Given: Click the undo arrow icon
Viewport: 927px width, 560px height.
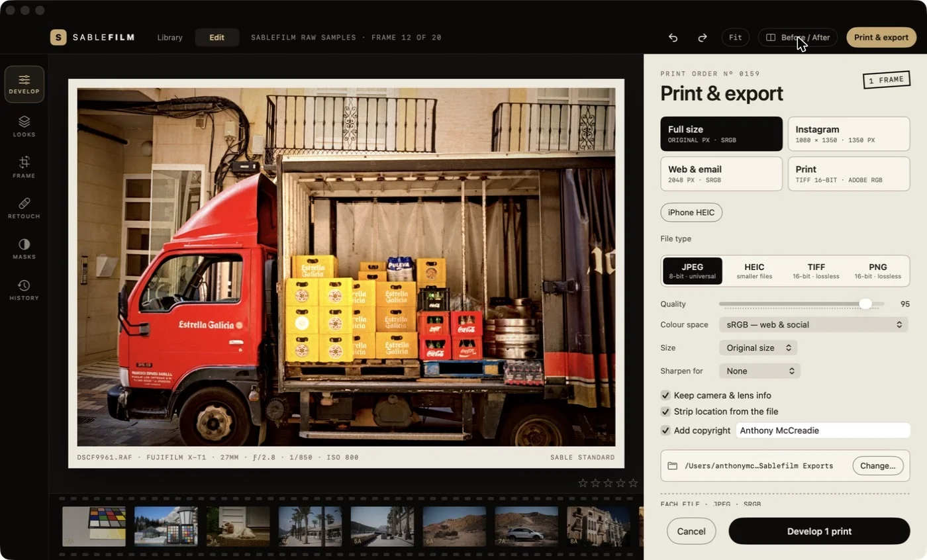Looking at the screenshot, I should pos(673,38).
